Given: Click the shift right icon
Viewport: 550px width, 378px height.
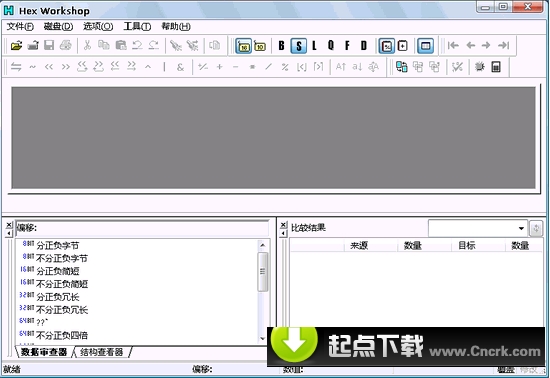Looking at the screenshot, I should pyautogui.click(x=66, y=67).
